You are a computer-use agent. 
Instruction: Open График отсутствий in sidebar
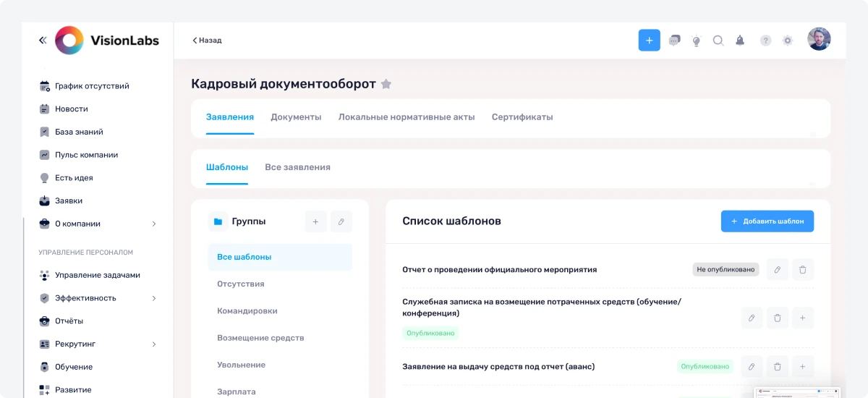[x=92, y=86]
